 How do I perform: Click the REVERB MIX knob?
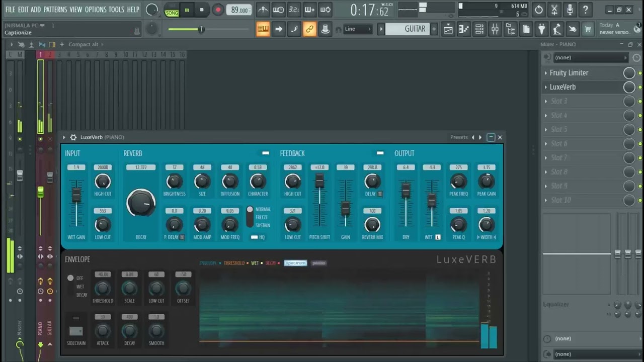pos(372,224)
